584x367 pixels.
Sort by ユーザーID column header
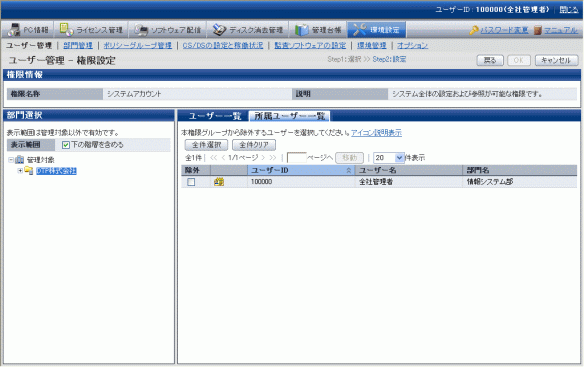[301, 170]
